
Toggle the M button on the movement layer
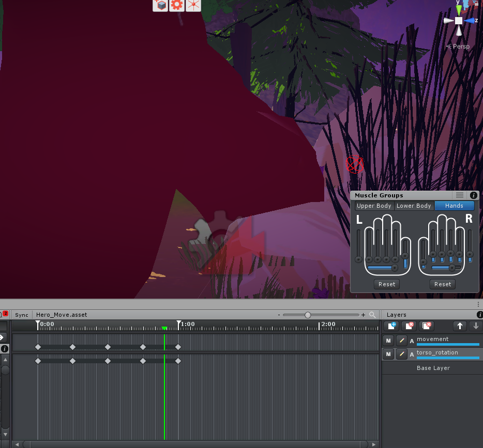(388, 341)
